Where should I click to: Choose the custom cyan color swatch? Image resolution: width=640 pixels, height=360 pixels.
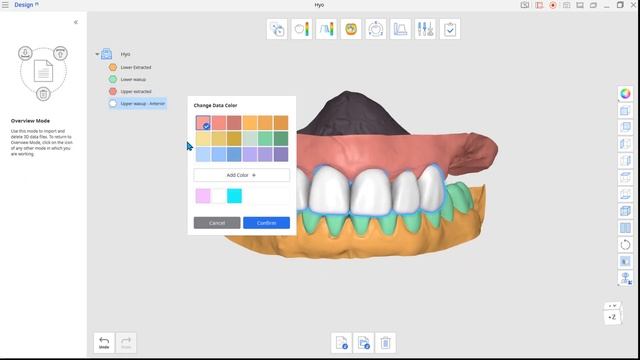click(234, 196)
